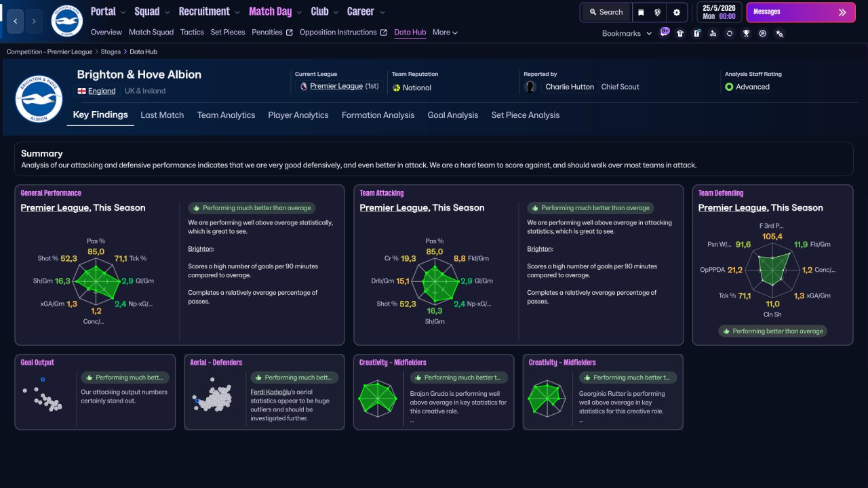Switch to the Team Analytics tab
868x488 pixels.
click(x=226, y=115)
